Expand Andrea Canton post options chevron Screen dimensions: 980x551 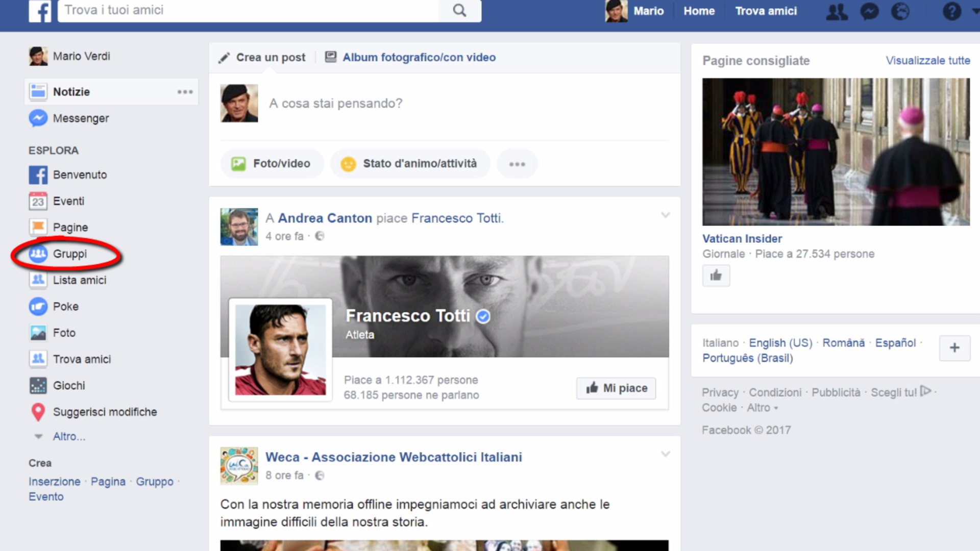coord(665,215)
